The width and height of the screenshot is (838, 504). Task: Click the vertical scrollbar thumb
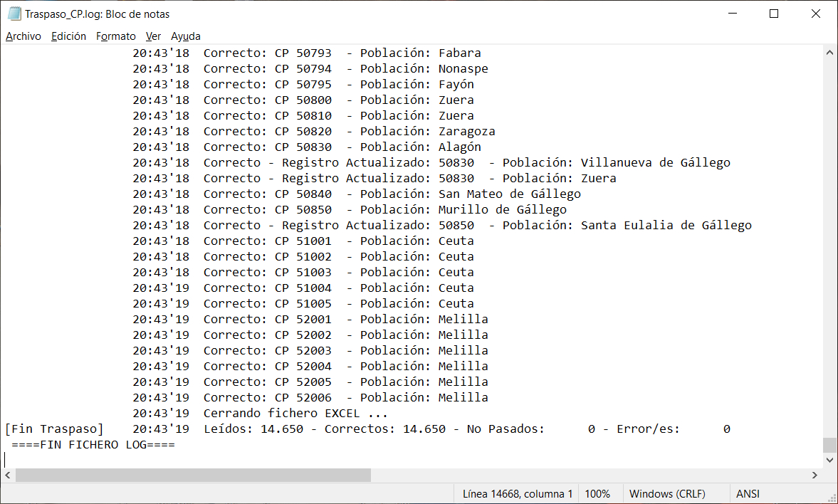[829, 445]
